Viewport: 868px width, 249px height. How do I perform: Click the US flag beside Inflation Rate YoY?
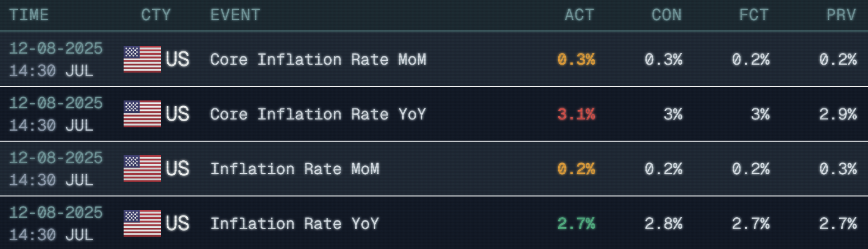[142, 223]
